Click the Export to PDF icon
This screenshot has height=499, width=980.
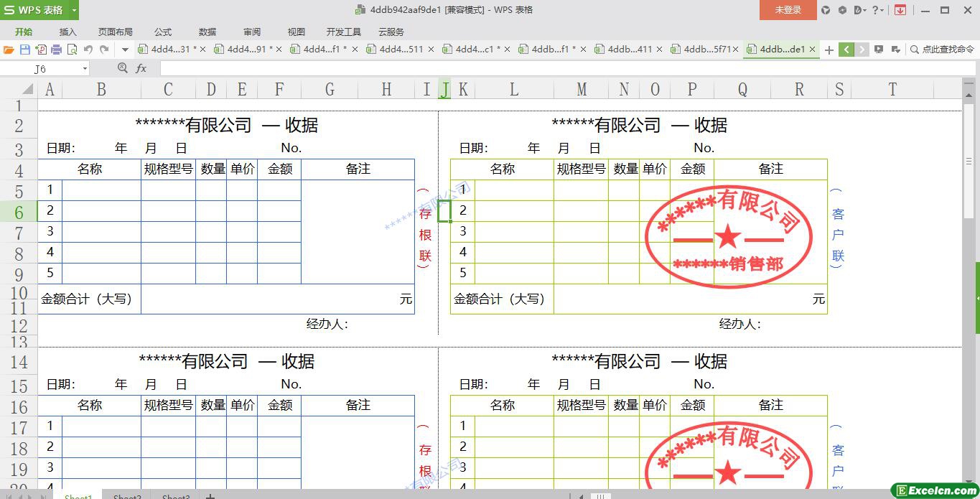coord(40,50)
